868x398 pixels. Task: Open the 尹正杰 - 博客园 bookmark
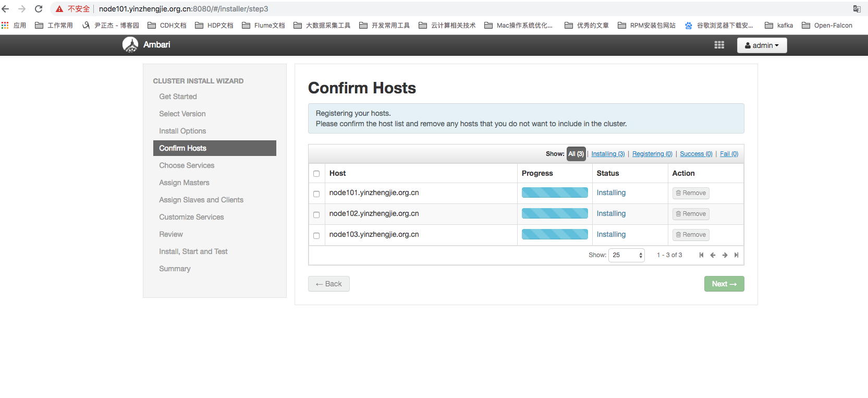click(111, 25)
